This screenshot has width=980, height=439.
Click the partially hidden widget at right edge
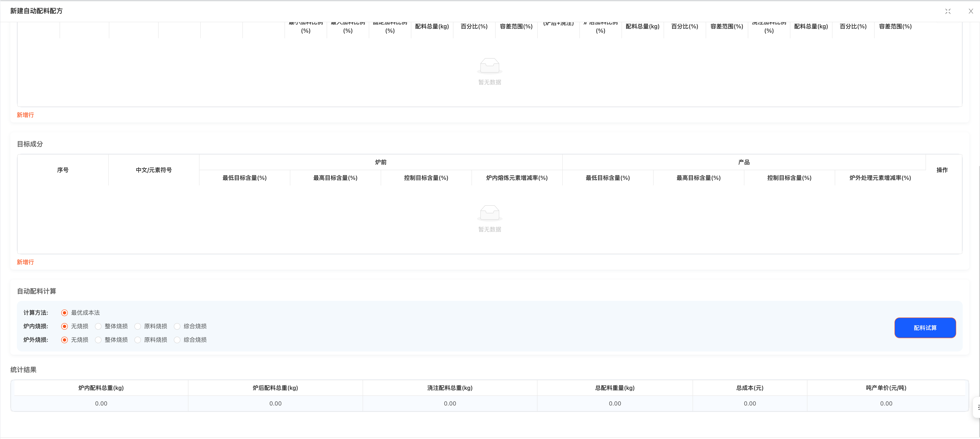coord(976,407)
